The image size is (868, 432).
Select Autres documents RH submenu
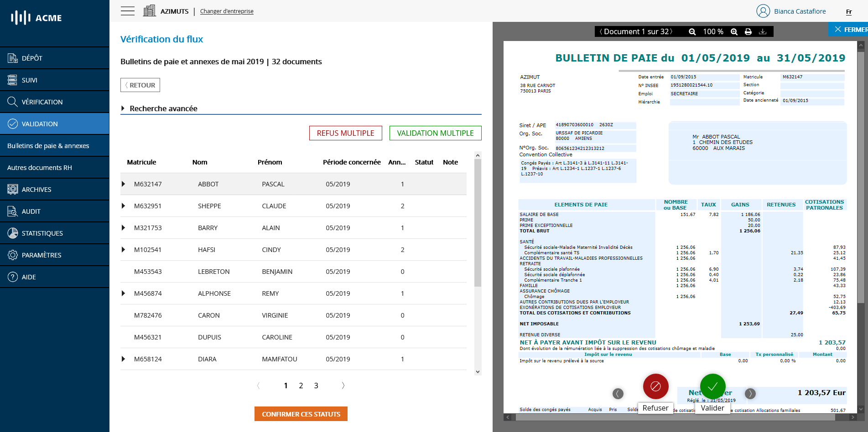pos(40,168)
